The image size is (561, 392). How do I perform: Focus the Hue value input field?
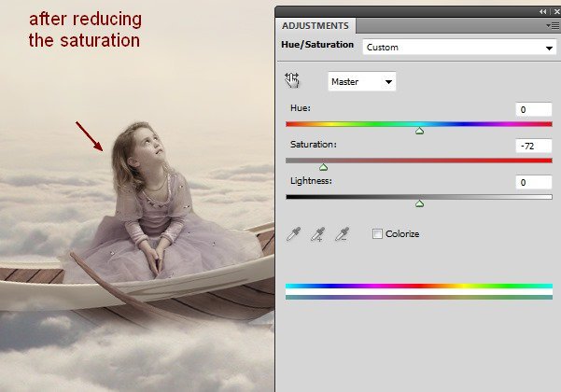[534, 110]
